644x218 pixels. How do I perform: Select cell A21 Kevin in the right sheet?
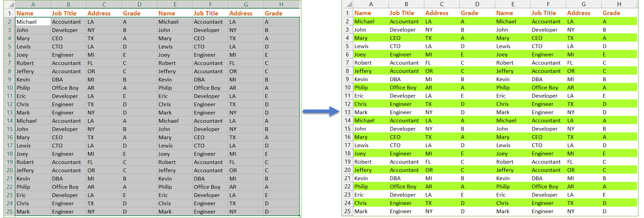(x=371, y=178)
